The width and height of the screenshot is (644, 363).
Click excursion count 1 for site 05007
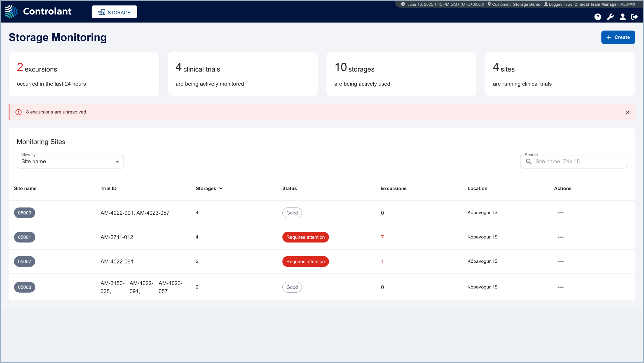[x=382, y=261]
